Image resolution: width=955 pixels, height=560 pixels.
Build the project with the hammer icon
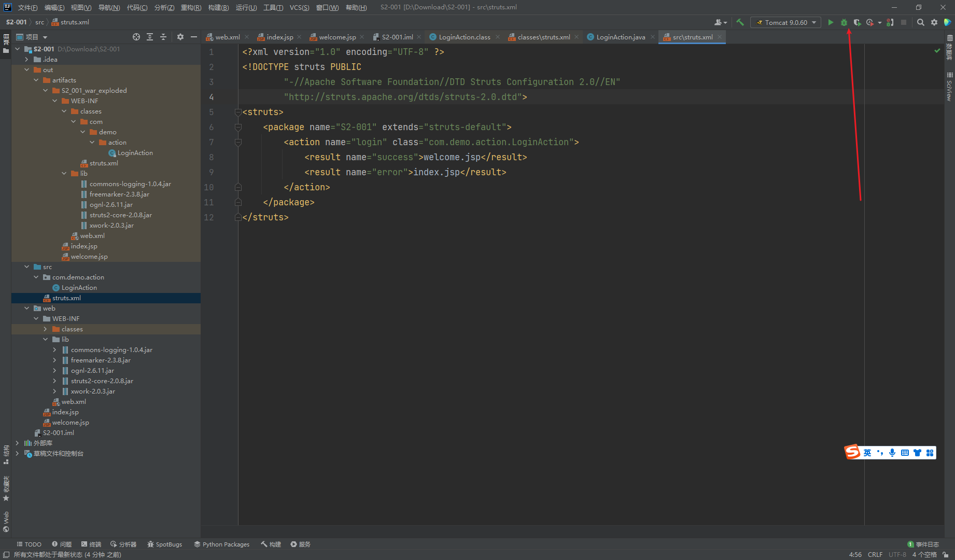coord(740,22)
